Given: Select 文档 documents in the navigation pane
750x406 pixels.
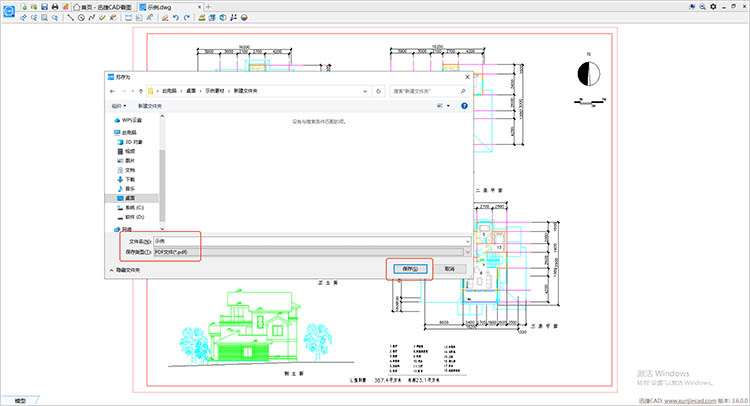Looking at the screenshot, I should (126, 170).
